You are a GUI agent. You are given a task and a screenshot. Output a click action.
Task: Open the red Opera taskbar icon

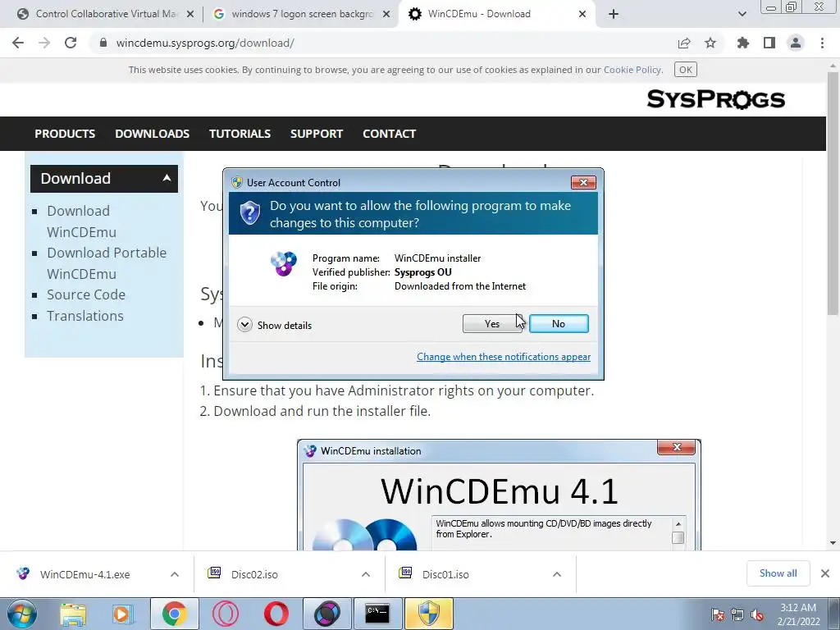[x=276, y=614]
